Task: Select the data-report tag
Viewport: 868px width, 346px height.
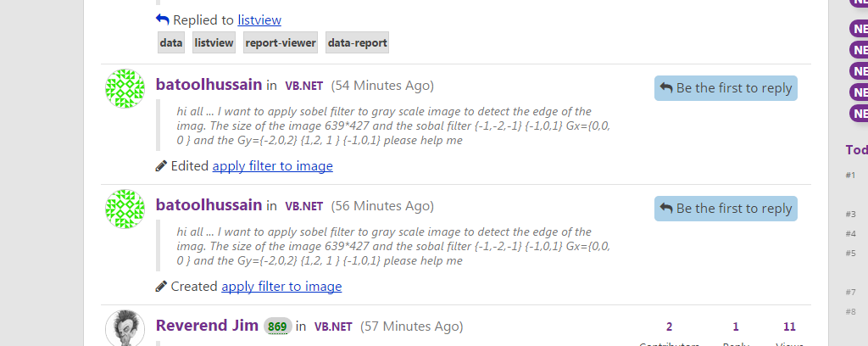Action: pos(357,42)
